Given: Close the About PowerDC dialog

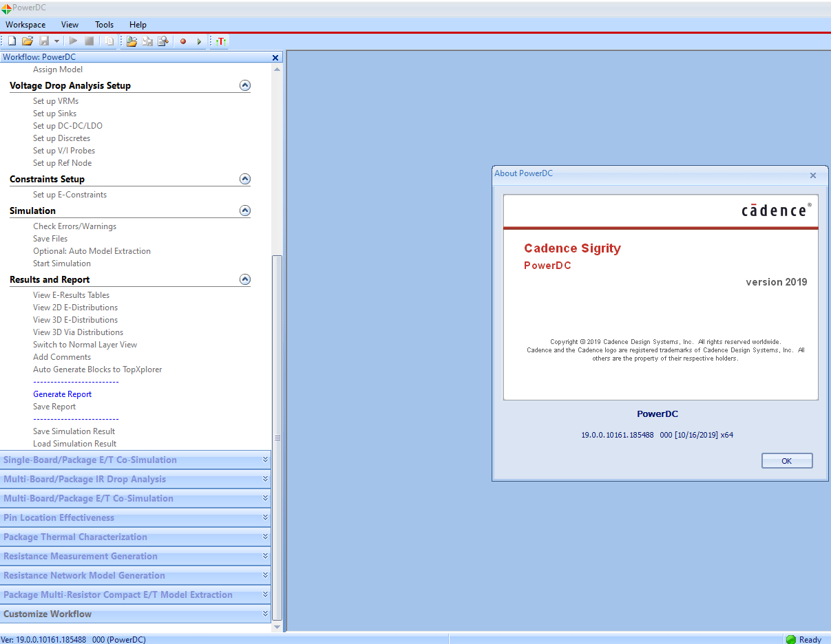Looking at the screenshot, I should [x=812, y=175].
